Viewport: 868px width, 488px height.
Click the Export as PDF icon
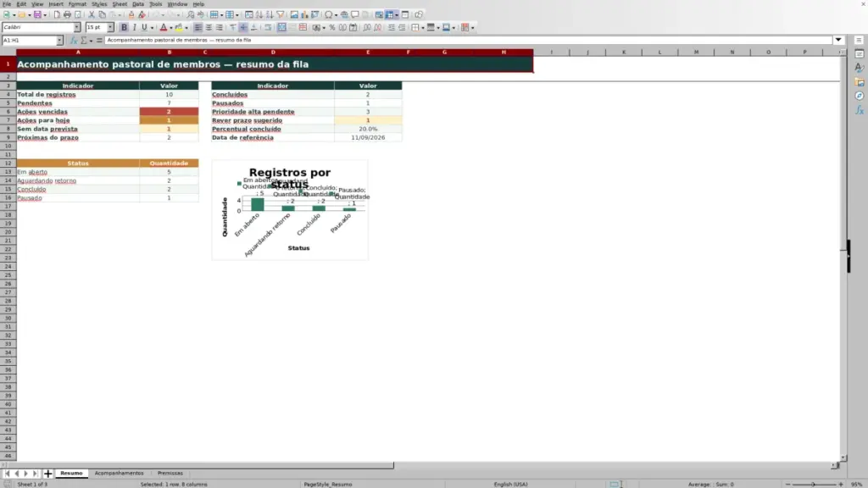pyautogui.click(x=57, y=15)
